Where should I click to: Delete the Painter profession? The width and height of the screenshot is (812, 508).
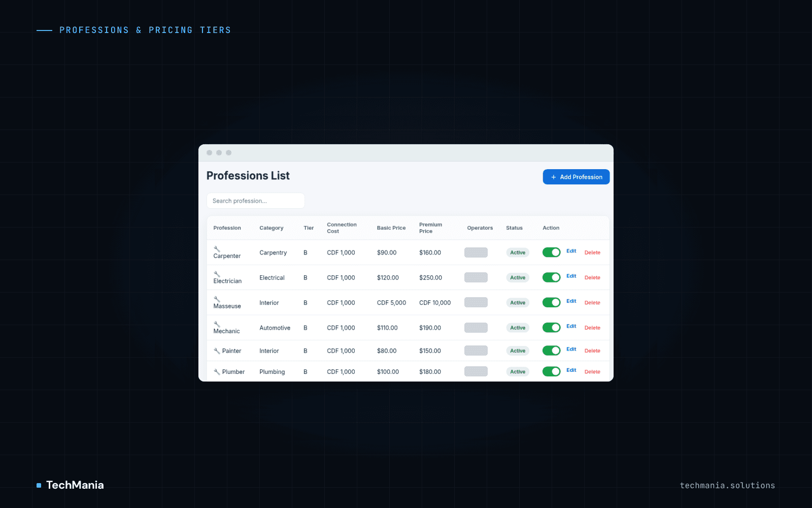[592, 351]
